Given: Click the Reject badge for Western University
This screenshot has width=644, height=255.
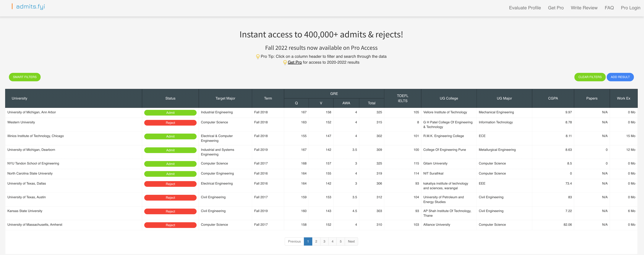Looking at the screenshot, I should [170, 123].
